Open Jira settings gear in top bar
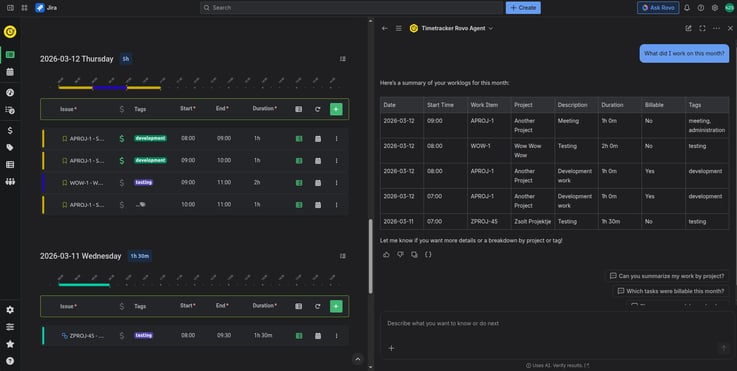 [715, 8]
